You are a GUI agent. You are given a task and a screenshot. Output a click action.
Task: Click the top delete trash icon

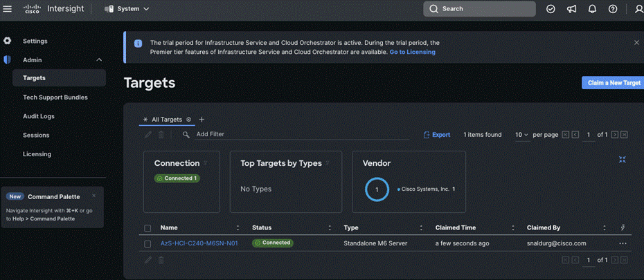161,134
